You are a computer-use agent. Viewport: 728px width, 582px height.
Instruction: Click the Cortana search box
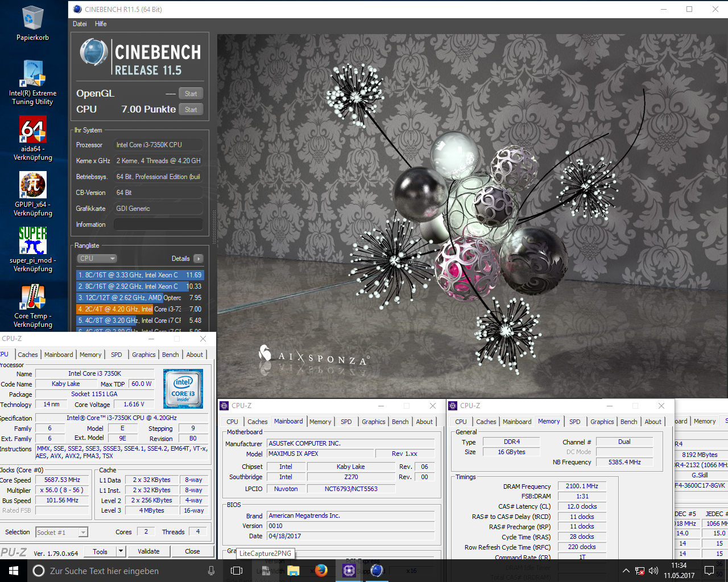click(122, 571)
